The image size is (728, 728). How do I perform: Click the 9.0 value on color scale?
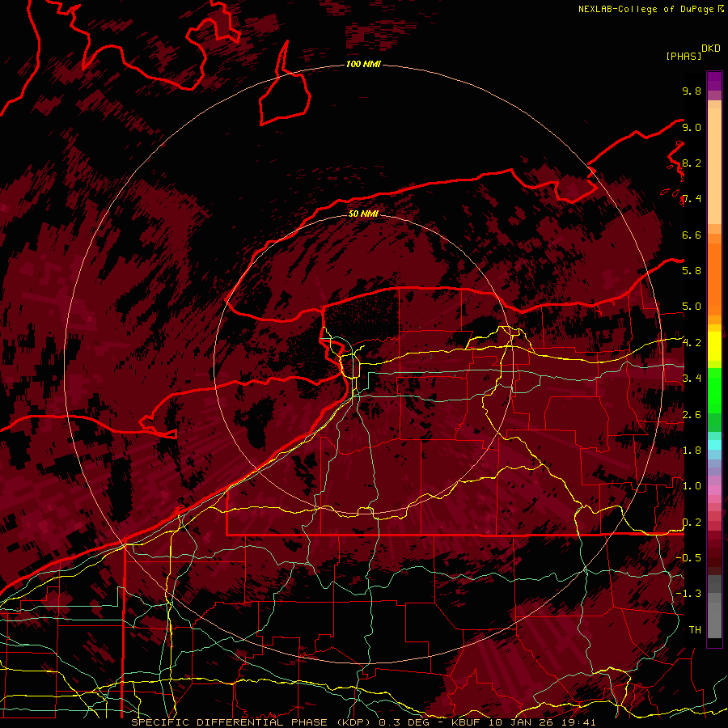pyautogui.click(x=692, y=127)
